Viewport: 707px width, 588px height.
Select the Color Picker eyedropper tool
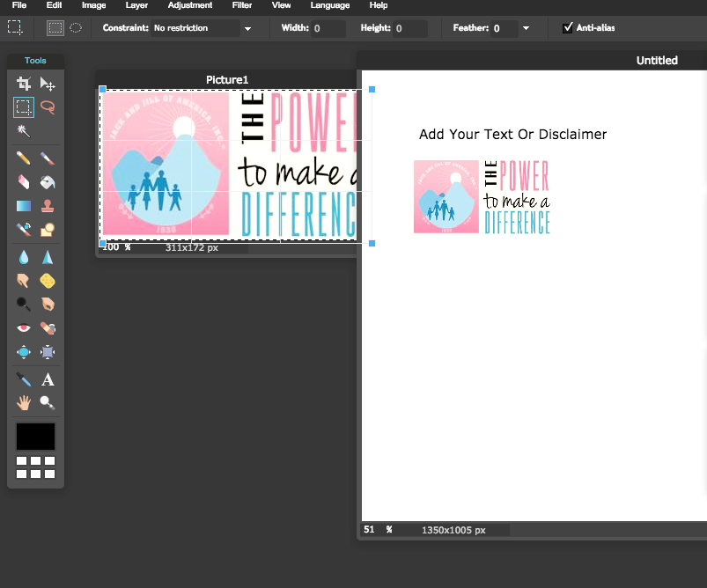24,379
